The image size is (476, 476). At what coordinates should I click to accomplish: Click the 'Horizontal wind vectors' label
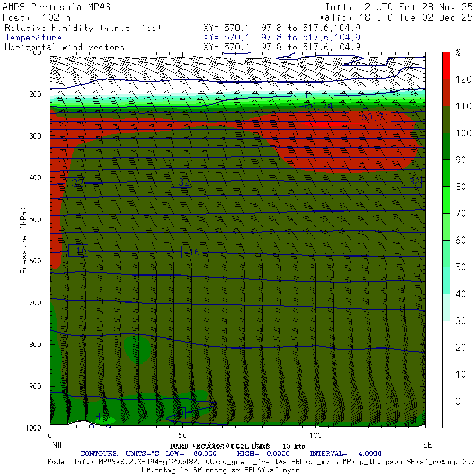tap(65, 48)
